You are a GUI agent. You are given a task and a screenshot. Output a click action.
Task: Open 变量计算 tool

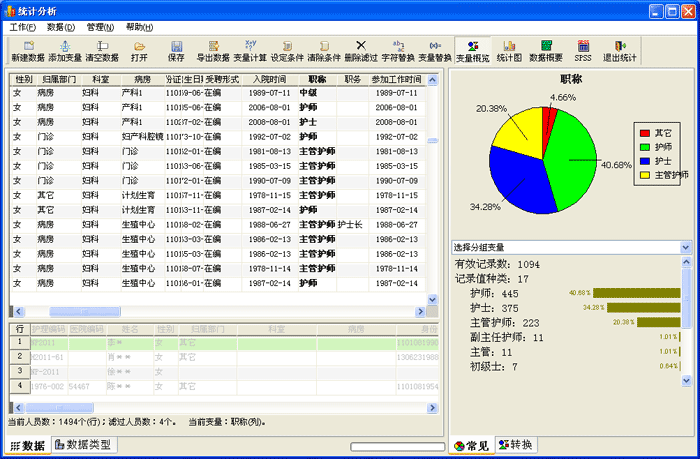(250, 51)
